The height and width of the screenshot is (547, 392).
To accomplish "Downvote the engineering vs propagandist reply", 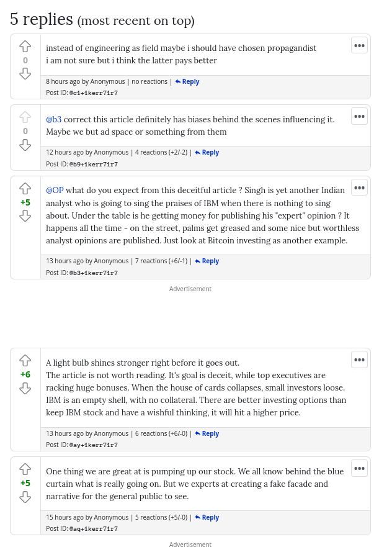I will pos(25,74).
